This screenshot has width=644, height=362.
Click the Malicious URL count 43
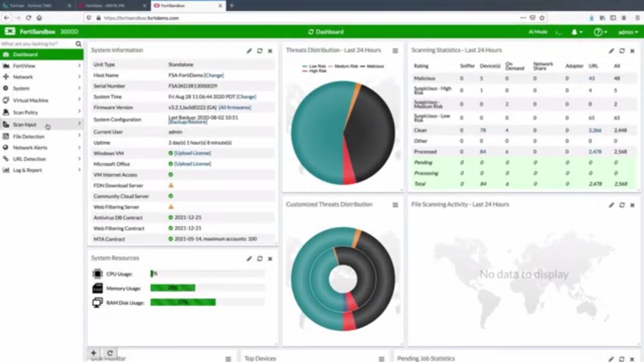point(591,78)
